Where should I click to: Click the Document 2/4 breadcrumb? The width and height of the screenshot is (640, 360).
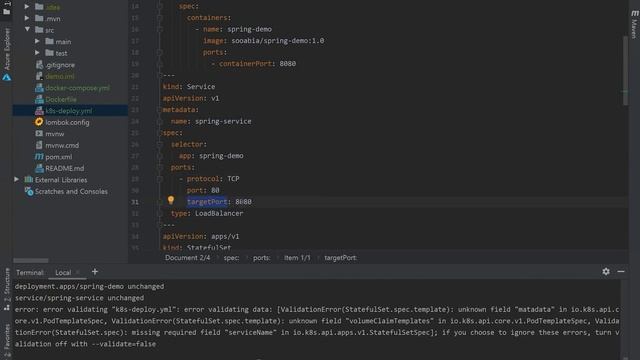[187, 258]
